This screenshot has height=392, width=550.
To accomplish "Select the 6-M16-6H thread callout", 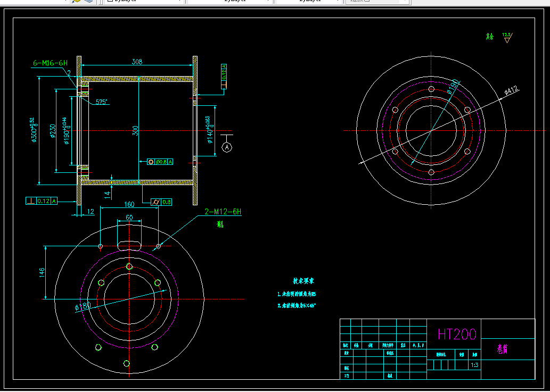I will click(x=50, y=63).
